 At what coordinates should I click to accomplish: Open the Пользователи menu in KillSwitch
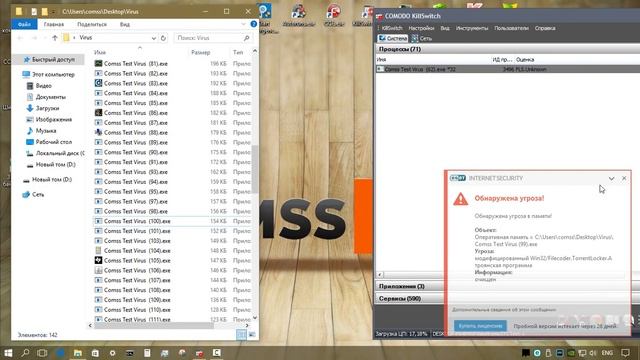click(x=511, y=28)
